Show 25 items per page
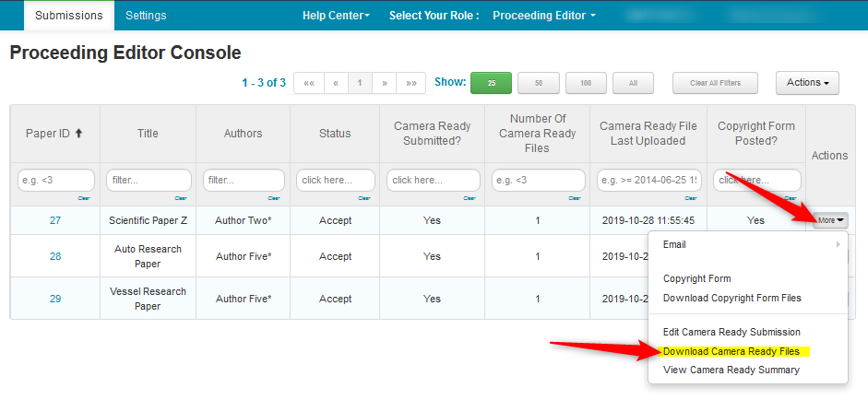 tap(491, 83)
